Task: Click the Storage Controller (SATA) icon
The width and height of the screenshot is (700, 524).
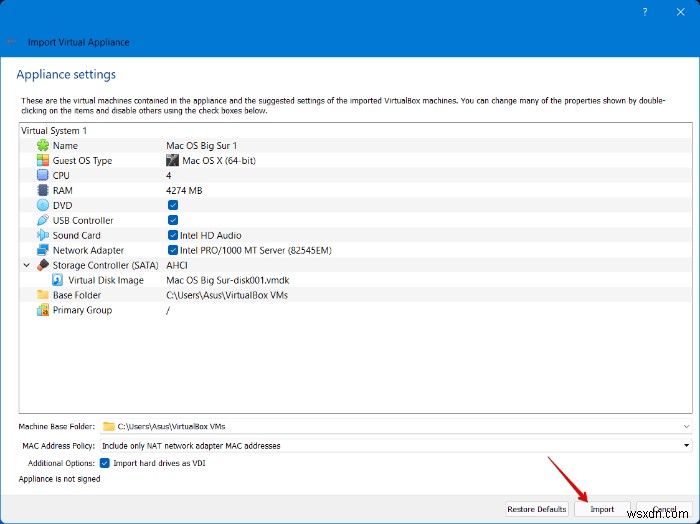Action: pos(43,265)
